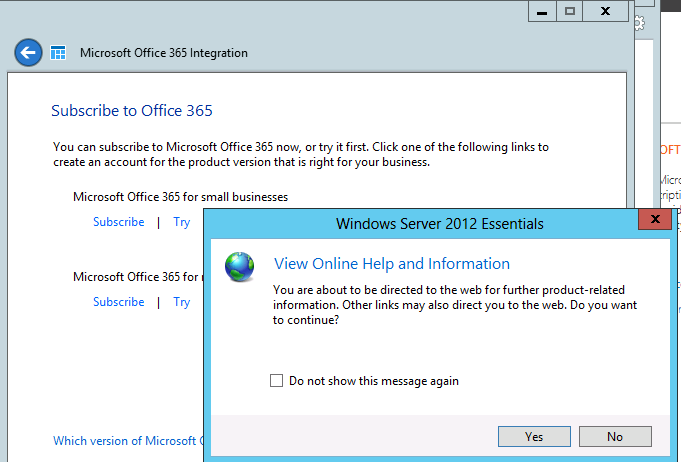Open the settings gear behind the wizard window
Image resolution: width=681 pixels, height=462 pixels.
click(x=639, y=23)
